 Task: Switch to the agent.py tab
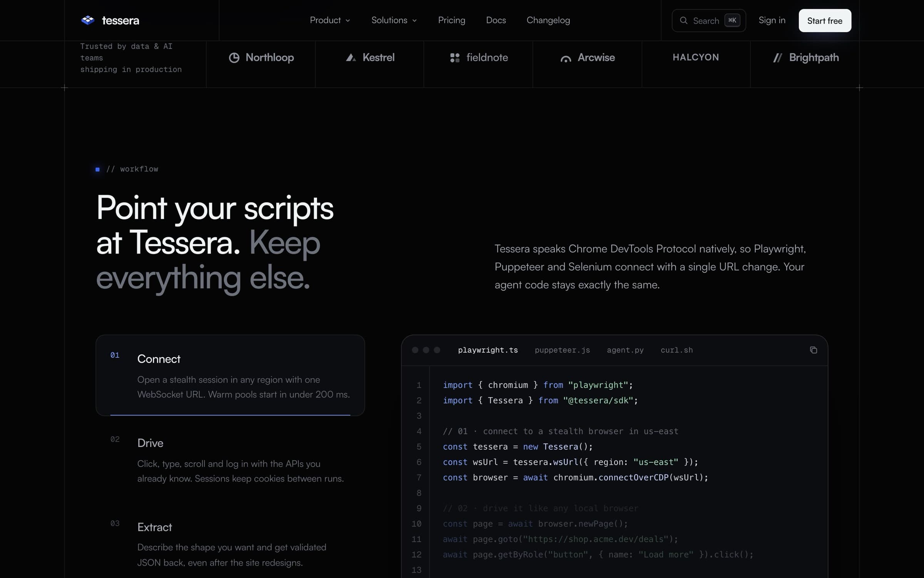[625, 350]
